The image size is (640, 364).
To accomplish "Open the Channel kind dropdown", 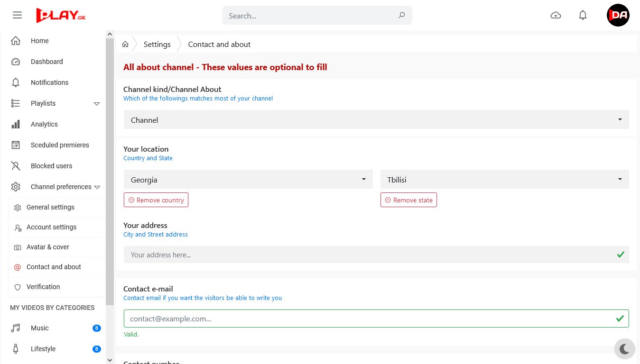I will tap(376, 120).
